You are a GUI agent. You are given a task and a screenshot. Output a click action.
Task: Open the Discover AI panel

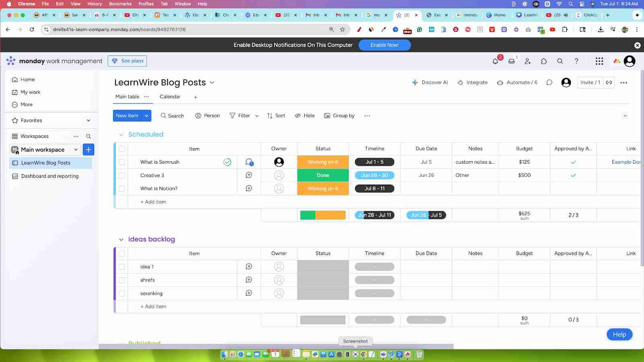click(430, 82)
